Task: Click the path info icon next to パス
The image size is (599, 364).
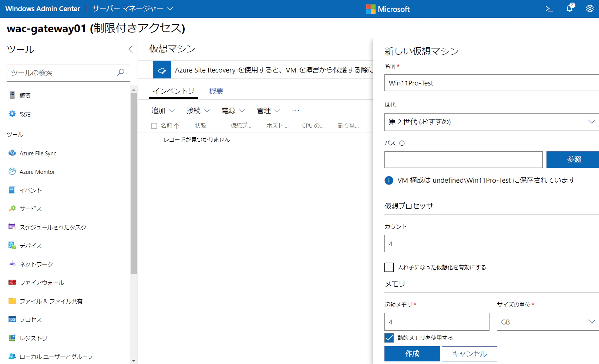Action: pyautogui.click(x=402, y=143)
